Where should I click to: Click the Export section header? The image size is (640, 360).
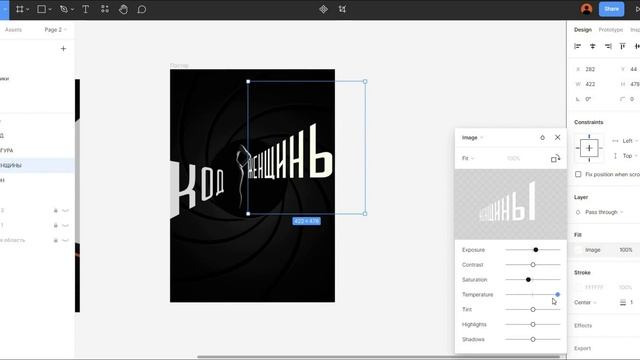point(582,349)
